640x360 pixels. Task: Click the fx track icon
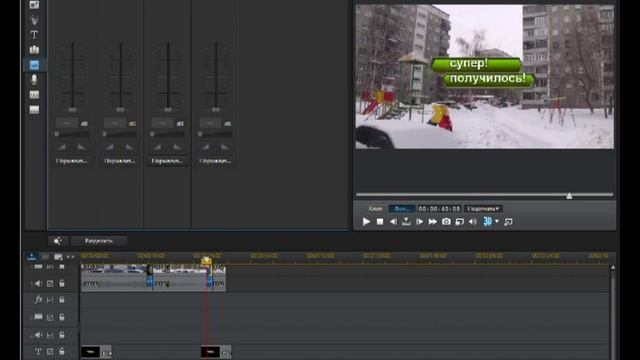(38, 300)
